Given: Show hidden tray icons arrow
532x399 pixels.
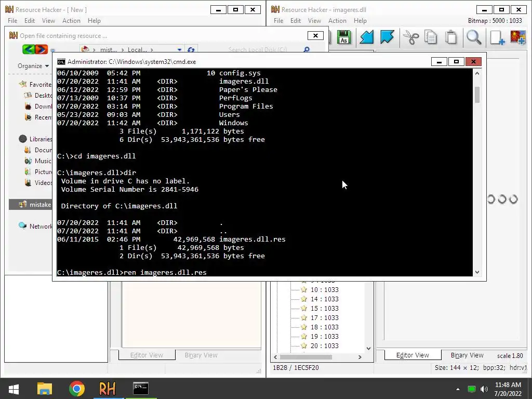Looking at the screenshot, I should click(458, 389).
